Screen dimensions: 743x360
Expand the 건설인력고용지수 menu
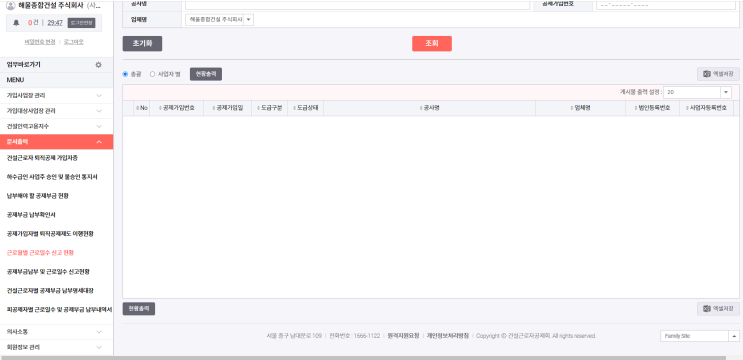[56, 126]
